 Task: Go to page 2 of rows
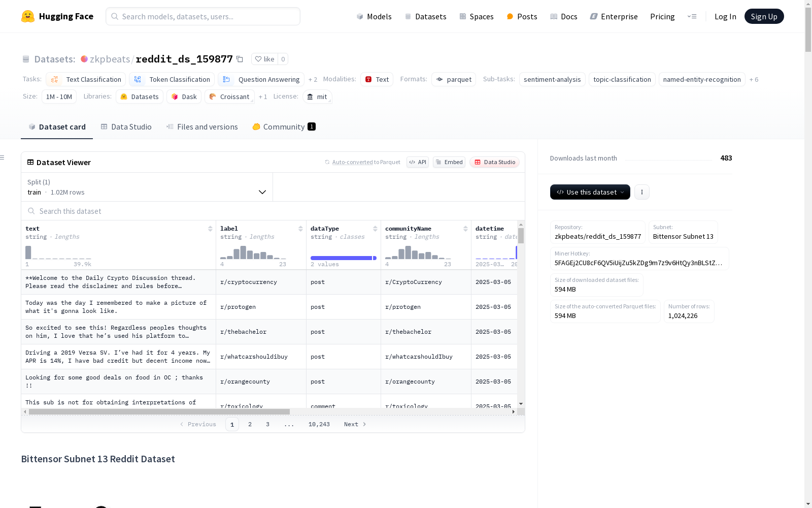[250, 424]
